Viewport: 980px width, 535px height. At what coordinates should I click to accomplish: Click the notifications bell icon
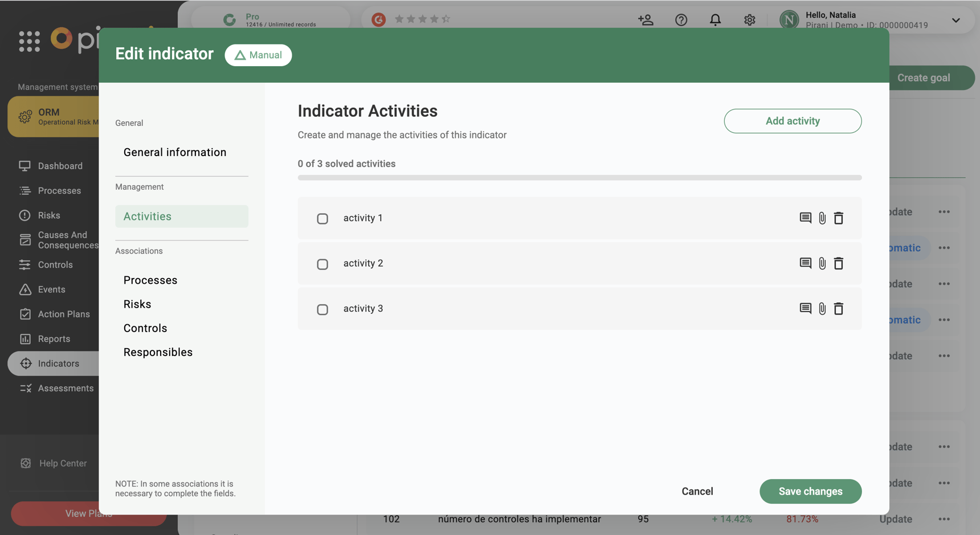[x=715, y=19]
